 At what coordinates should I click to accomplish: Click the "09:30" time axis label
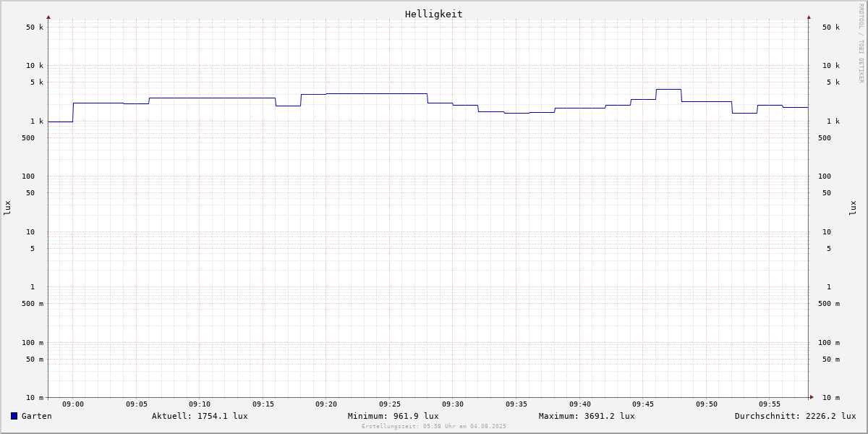(x=453, y=404)
